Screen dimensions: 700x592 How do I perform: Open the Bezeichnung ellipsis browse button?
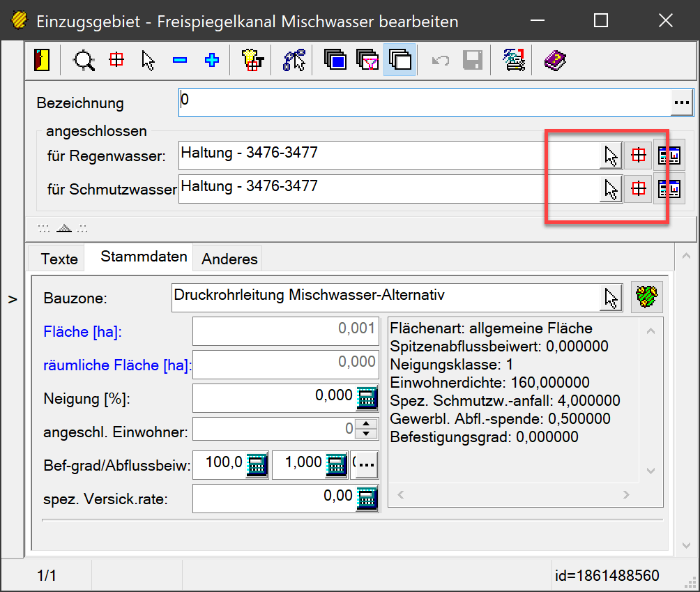681,103
